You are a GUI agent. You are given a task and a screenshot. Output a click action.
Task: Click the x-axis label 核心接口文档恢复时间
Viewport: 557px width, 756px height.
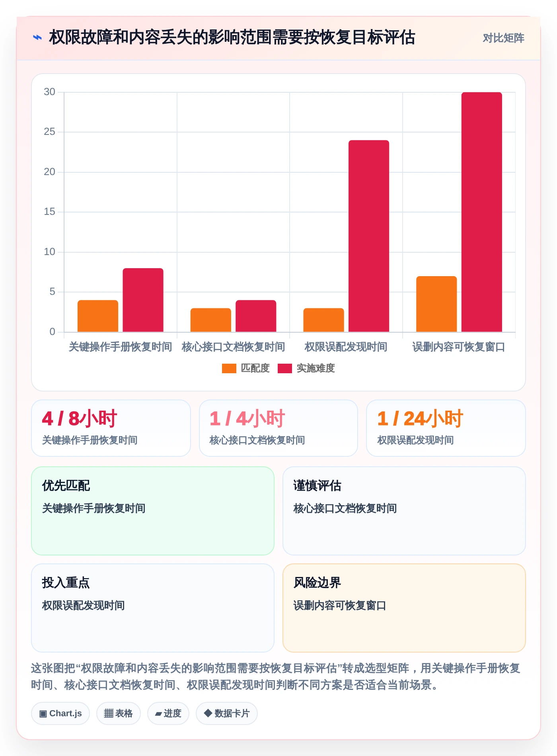(x=233, y=347)
